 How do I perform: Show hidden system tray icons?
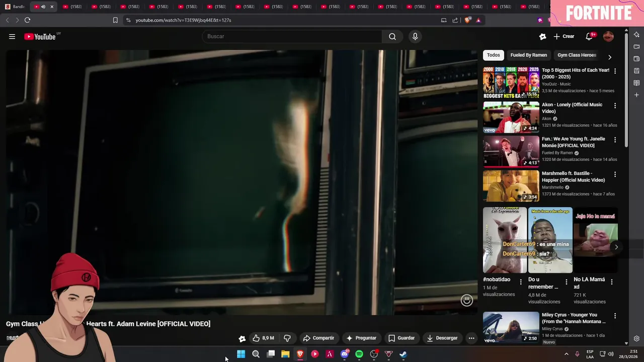(566, 354)
